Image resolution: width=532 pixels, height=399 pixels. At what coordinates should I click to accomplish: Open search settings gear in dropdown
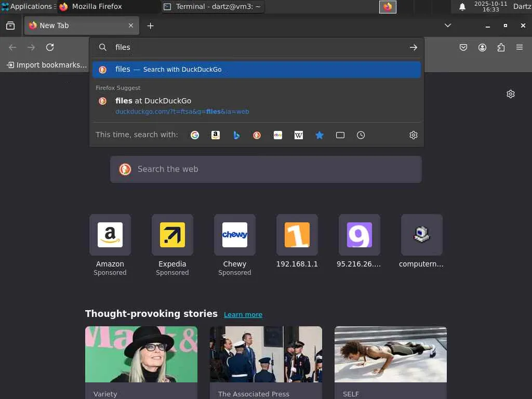(x=413, y=135)
